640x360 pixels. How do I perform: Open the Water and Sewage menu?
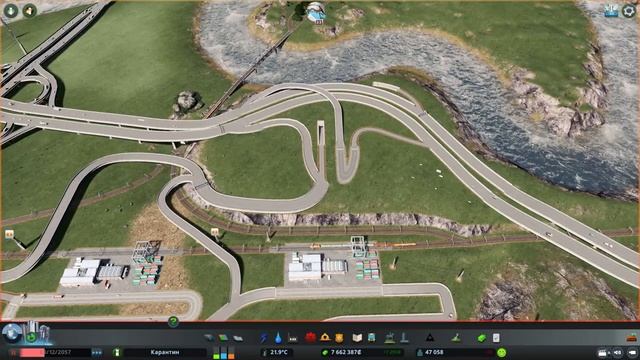coord(278,338)
